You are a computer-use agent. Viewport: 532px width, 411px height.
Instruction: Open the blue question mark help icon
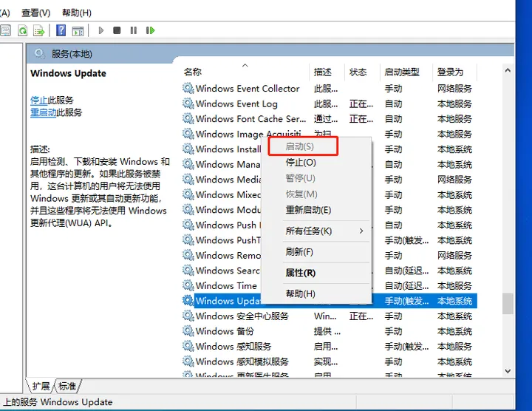coord(61,30)
